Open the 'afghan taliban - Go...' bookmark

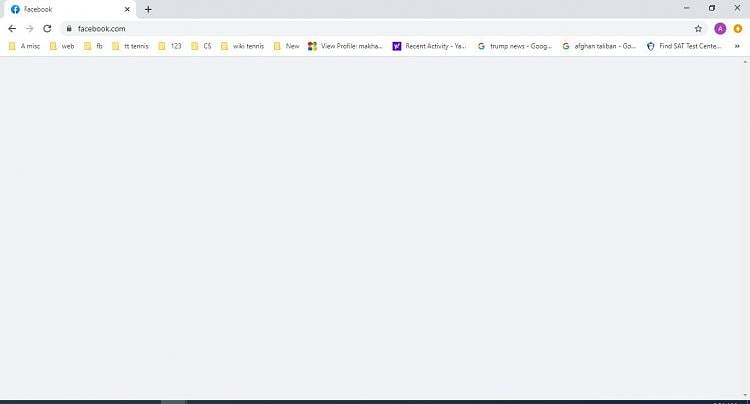pyautogui.click(x=599, y=46)
